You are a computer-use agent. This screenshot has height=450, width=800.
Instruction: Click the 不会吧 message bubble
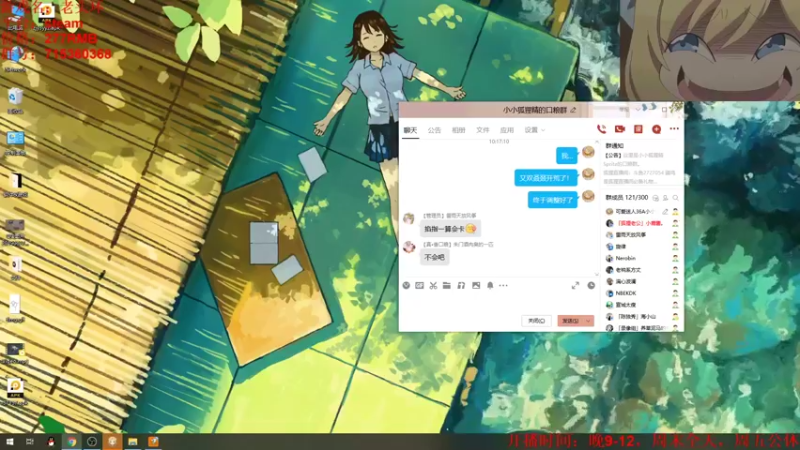click(x=435, y=258)
